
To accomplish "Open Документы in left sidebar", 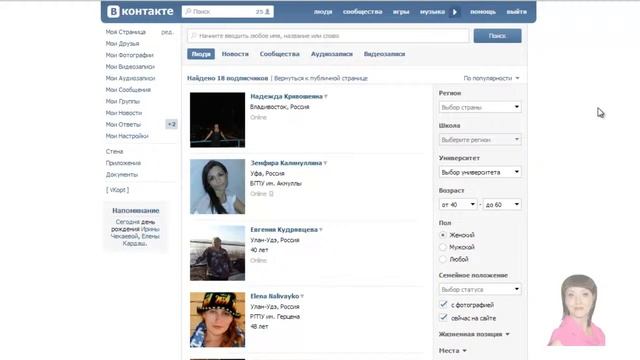I will 122,174.
